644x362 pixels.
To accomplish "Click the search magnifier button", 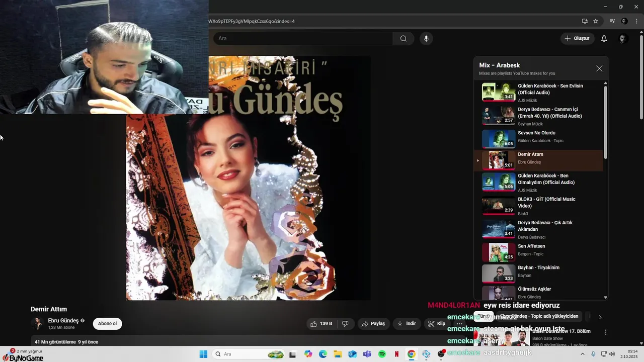I will (404, 39).
